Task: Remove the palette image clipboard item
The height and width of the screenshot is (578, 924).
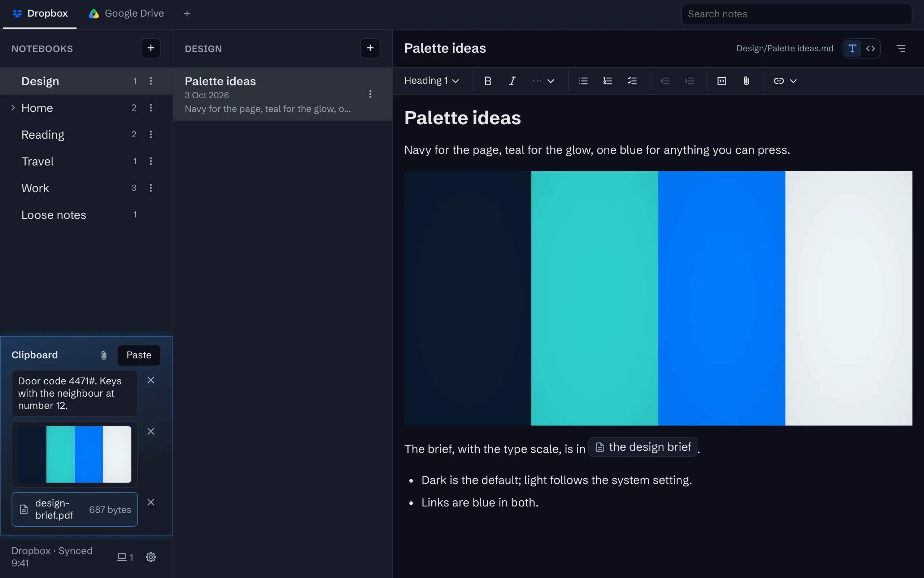Action: click(151, 431)
